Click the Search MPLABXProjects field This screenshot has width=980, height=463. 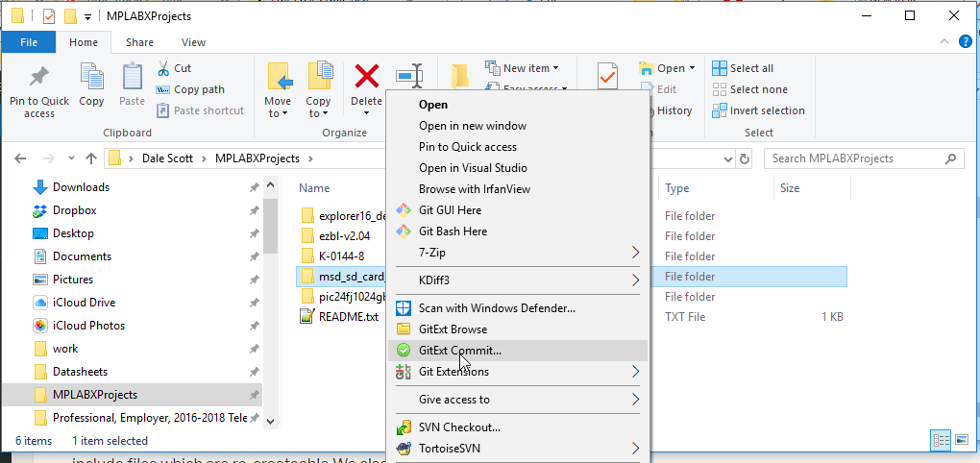point(863,158)
